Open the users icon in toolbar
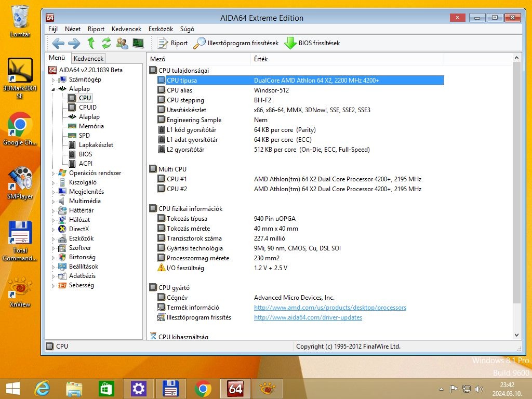This screenshot has width=532, height=399. [x=122, y=43]
